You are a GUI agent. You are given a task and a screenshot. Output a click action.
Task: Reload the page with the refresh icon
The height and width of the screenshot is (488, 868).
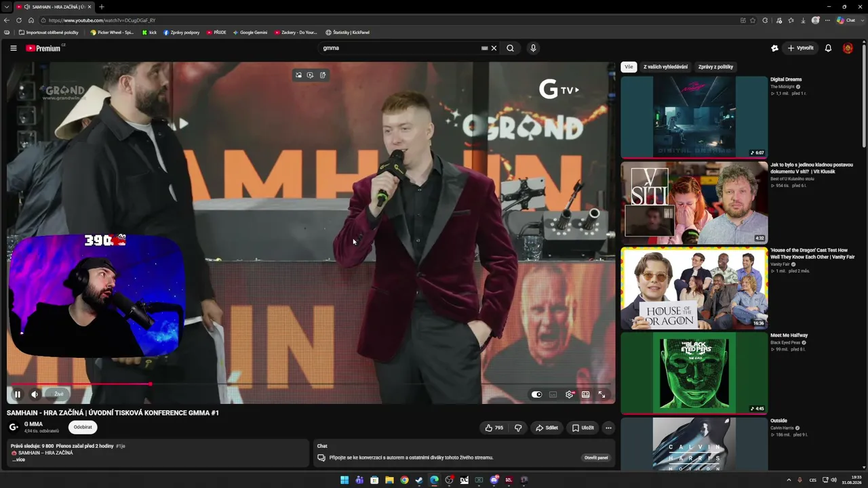[x=19, y=20]
